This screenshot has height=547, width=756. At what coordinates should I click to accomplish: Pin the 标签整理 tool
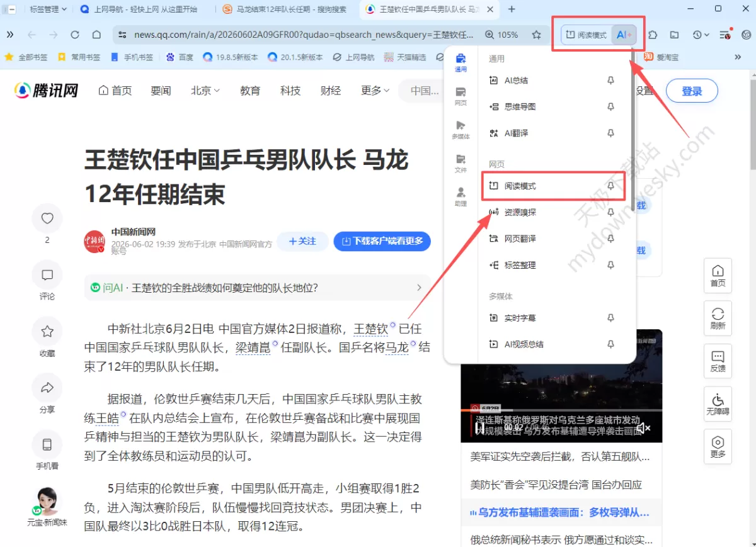[x=610, y=266]
